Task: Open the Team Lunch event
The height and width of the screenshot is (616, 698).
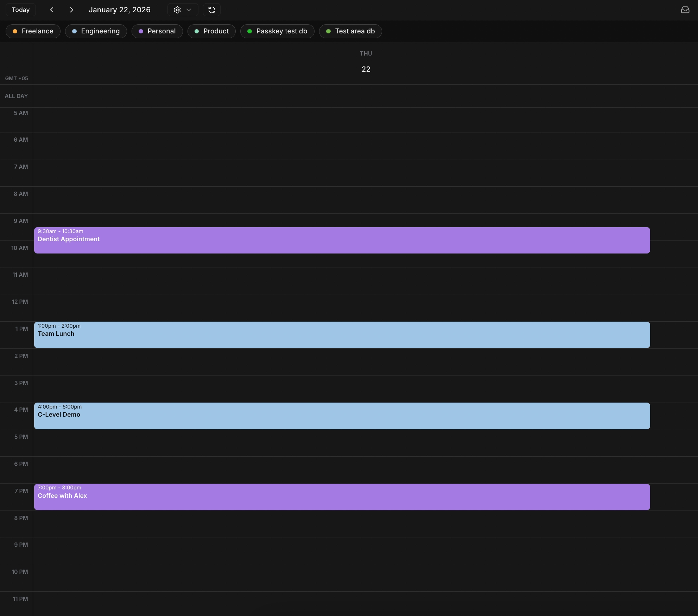Action: [342, 335]
